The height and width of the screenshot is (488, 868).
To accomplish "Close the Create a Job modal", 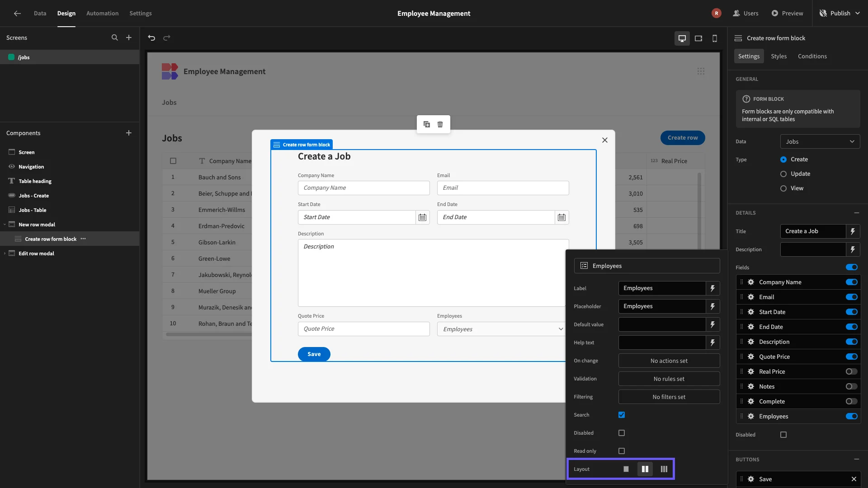I will coord(605,140).
